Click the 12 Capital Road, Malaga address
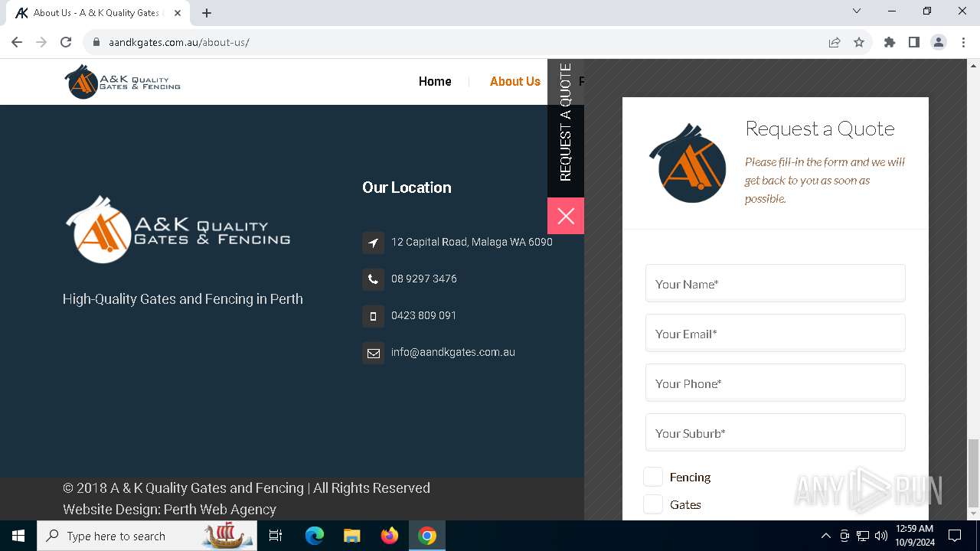 (472, 242)
